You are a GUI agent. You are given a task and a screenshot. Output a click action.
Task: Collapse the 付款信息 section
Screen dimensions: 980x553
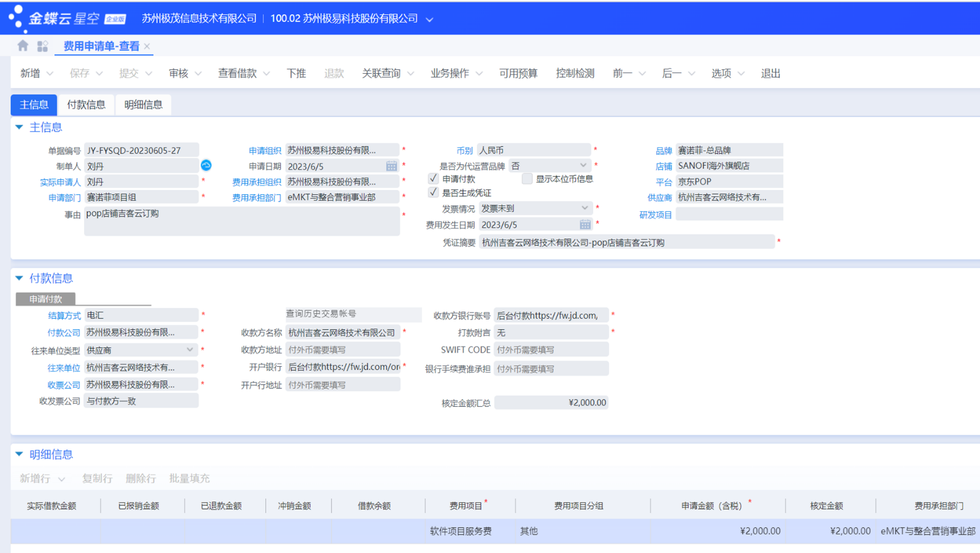pos(19,278)
